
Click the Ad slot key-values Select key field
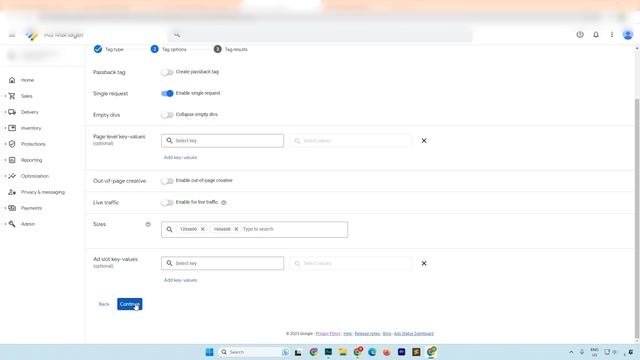point(222,263)
